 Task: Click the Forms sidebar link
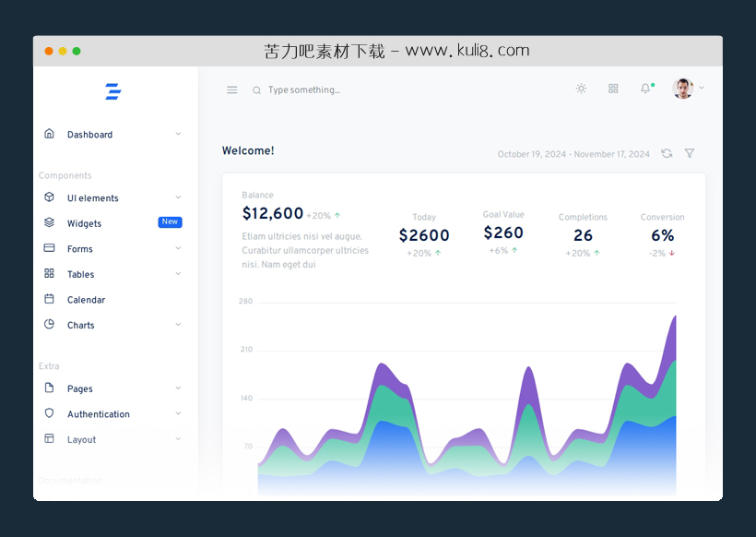click(x=80, y=248)
